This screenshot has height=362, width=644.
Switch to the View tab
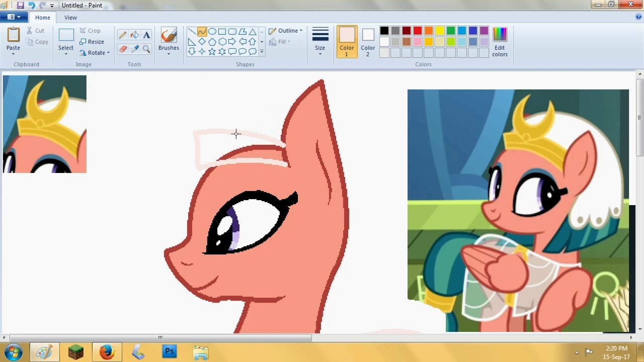pos(70,18)
